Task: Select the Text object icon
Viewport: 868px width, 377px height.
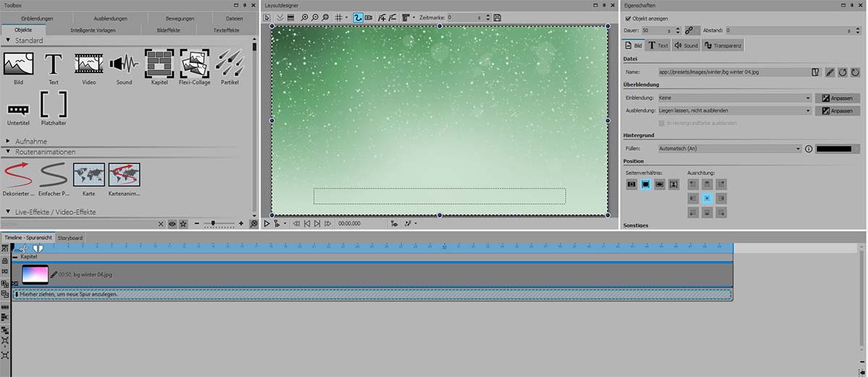Action: tap(54, 64)
